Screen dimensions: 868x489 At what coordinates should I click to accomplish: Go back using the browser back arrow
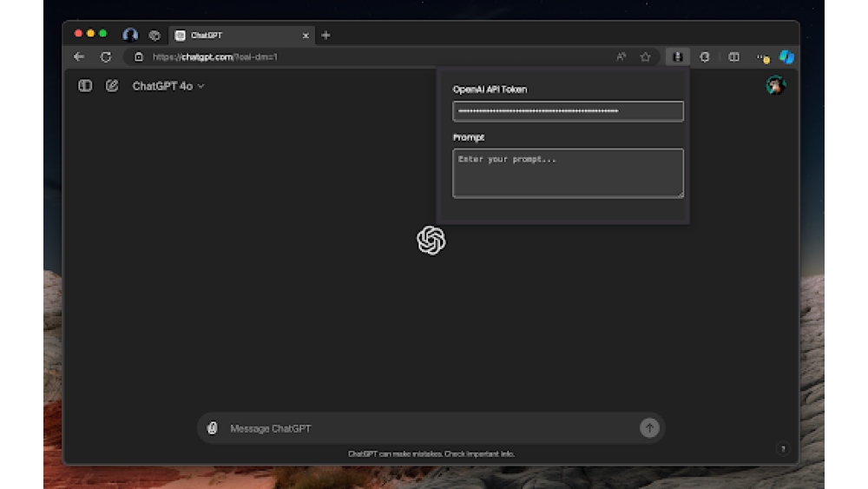pos(79,56)
